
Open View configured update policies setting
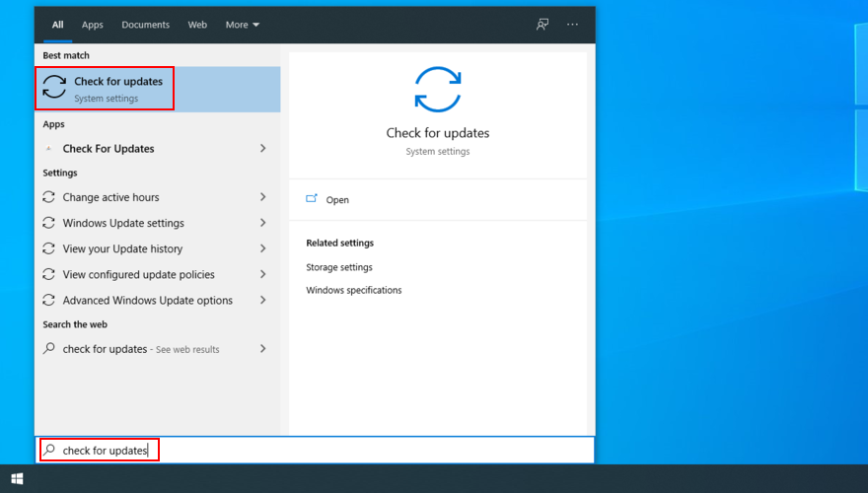(138, 275)
